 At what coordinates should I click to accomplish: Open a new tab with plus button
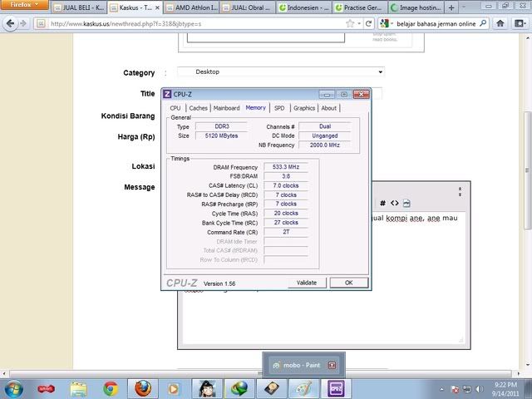pyautogui.click(x=451, y=7)
